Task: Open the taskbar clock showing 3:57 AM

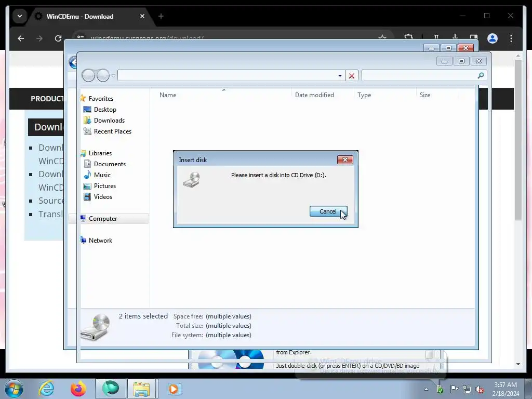Action: pos(506,389)
